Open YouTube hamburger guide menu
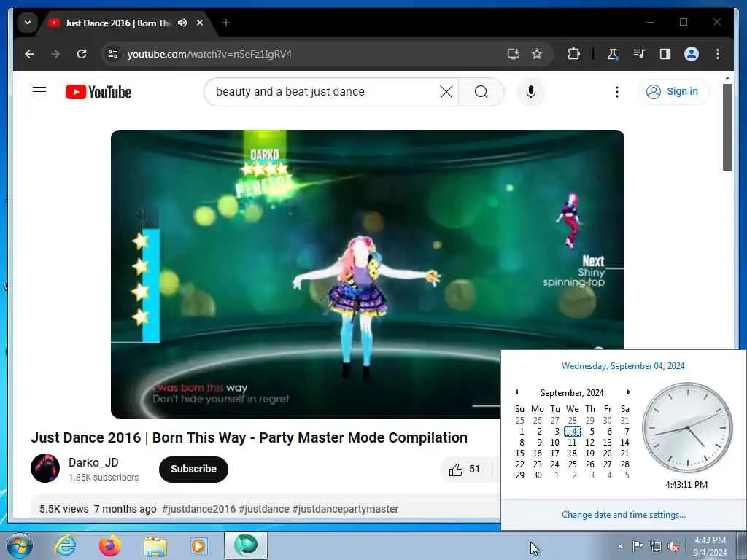 (x=39, y=91)
